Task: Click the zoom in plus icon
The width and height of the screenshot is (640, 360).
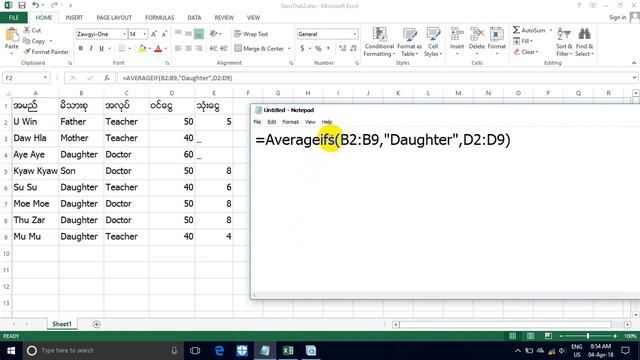Action: 615,336
